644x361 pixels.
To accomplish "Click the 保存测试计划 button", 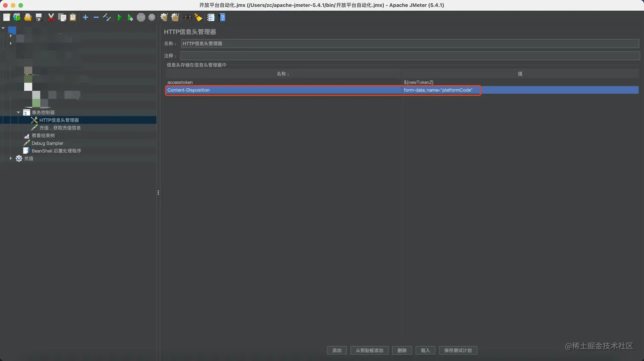I will (x=458, y=350).
